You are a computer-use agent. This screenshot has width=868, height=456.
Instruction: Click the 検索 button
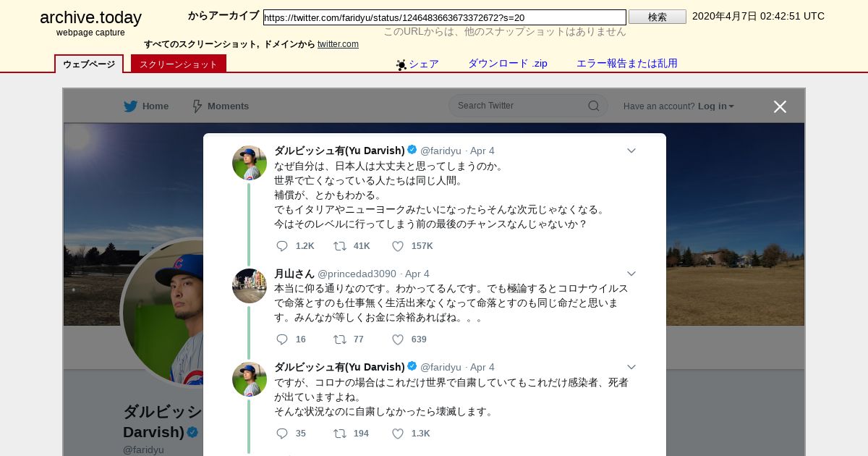658,17
